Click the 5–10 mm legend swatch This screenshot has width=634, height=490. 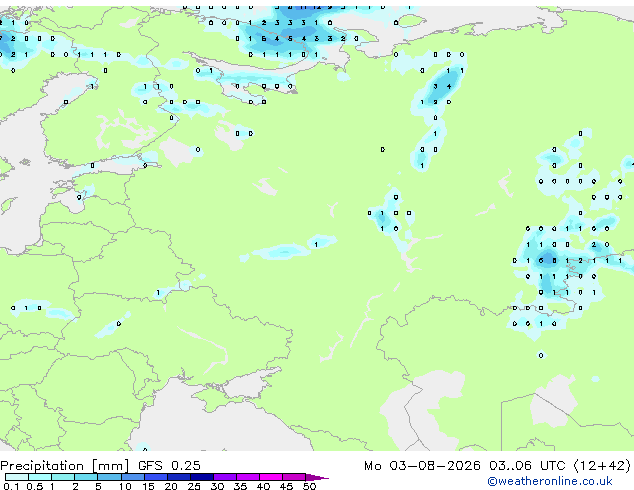click(109, 477)
